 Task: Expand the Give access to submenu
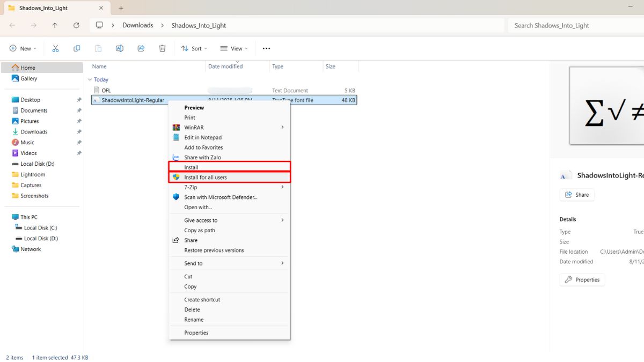(x=282, y=220)
